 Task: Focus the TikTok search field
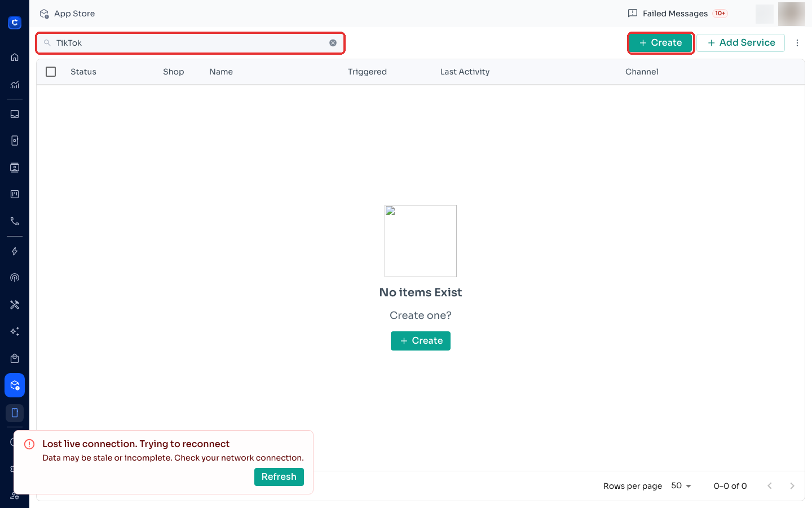[x=191, y=43]
